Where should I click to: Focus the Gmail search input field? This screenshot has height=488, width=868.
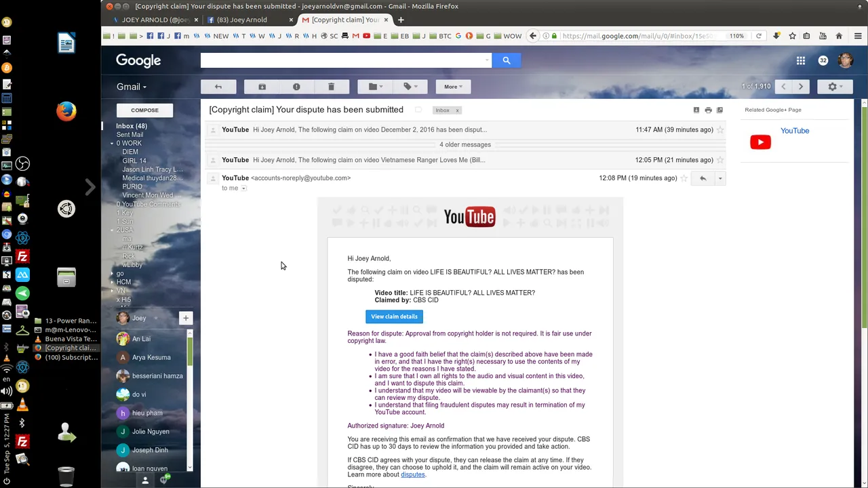[x=342, y=60]
